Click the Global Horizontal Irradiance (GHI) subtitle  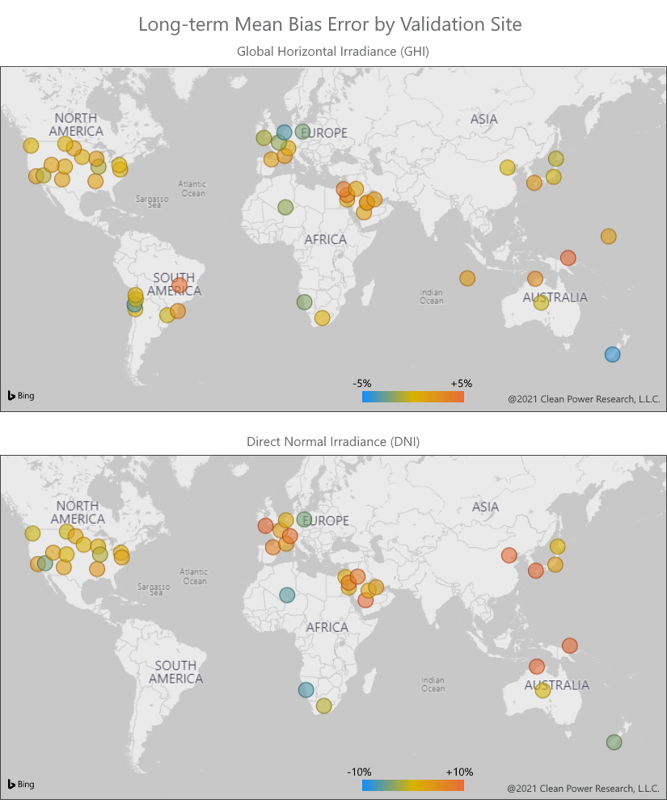333,51
